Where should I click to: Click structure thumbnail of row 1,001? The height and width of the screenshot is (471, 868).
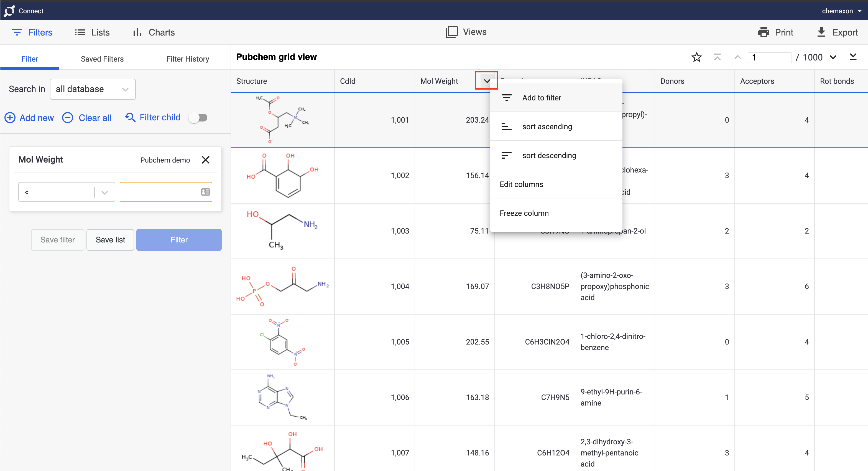click(282, 120)
